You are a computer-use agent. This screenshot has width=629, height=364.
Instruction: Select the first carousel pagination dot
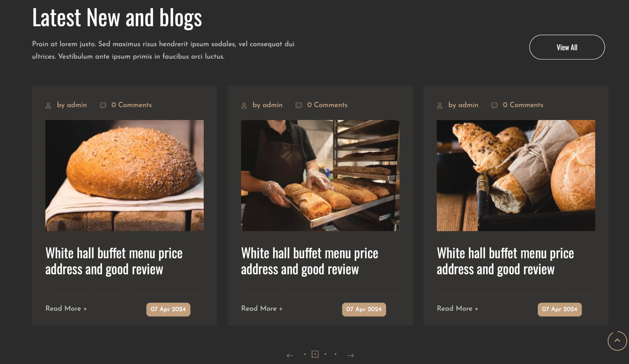(x=305, y=354)
